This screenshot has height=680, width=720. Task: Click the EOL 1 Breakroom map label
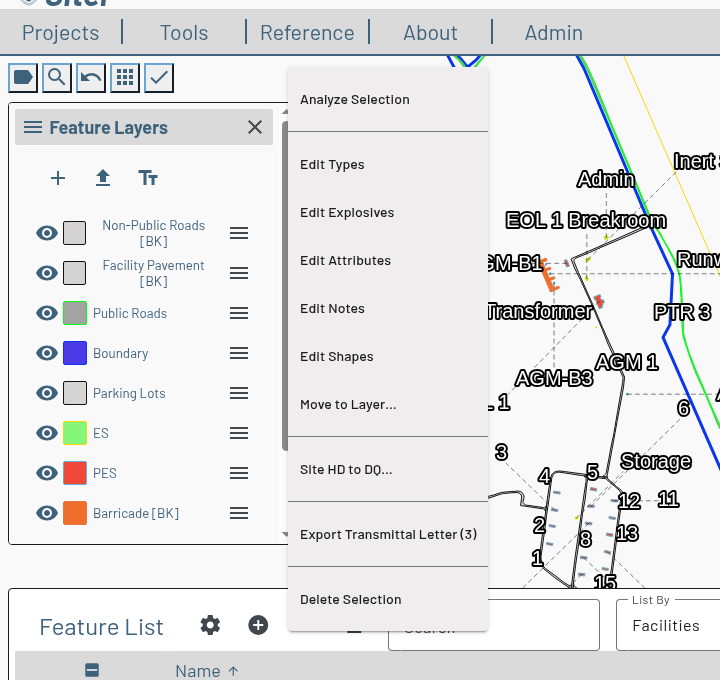click(585, 220)
